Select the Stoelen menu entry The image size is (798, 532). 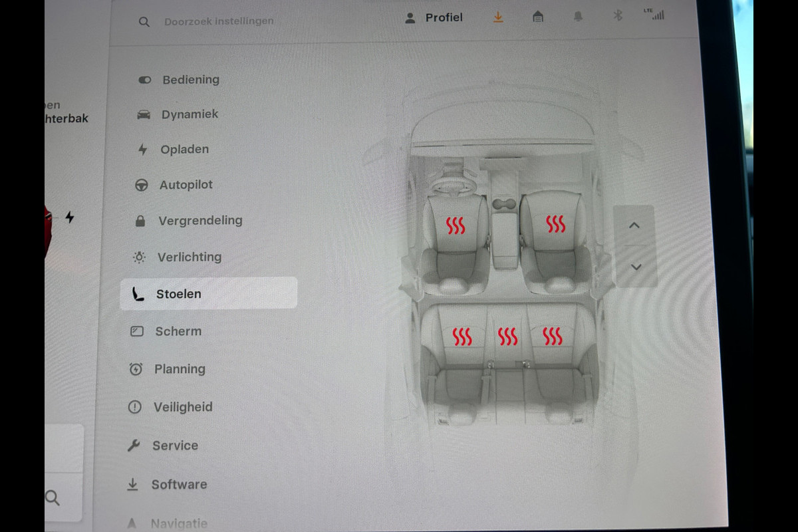coord(208,293)
